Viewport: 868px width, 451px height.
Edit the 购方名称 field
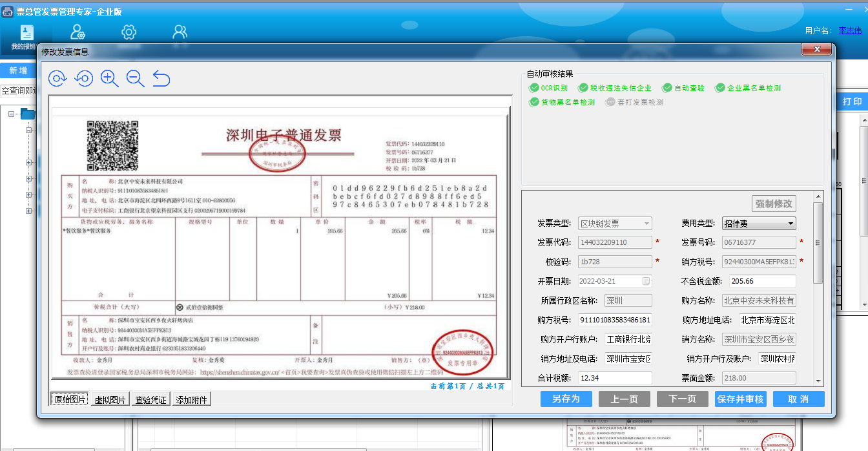tap(759, 300)
